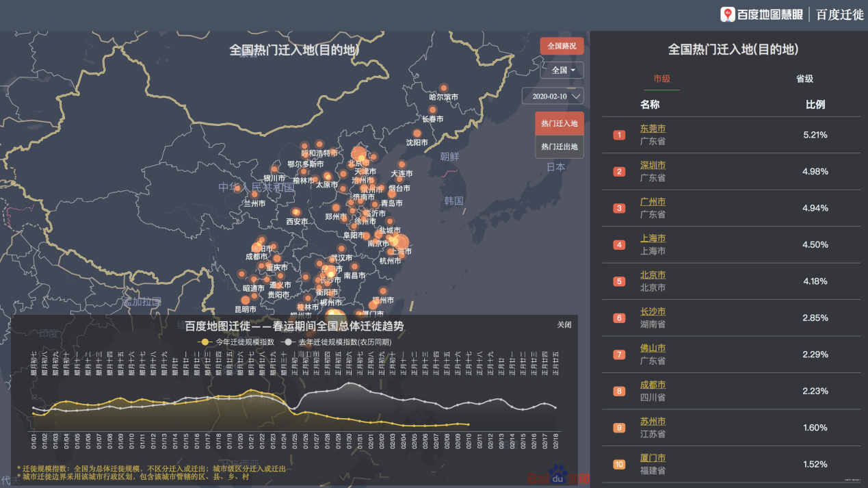Click the 四川省 province label under 成都市
Screen dimensions: 868x488
click(x=653, y=398)
